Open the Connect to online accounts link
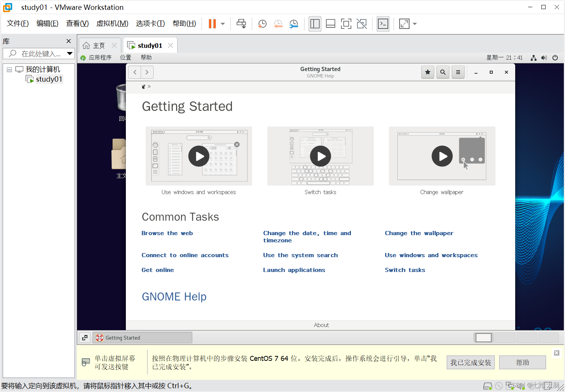 (185, 255)
